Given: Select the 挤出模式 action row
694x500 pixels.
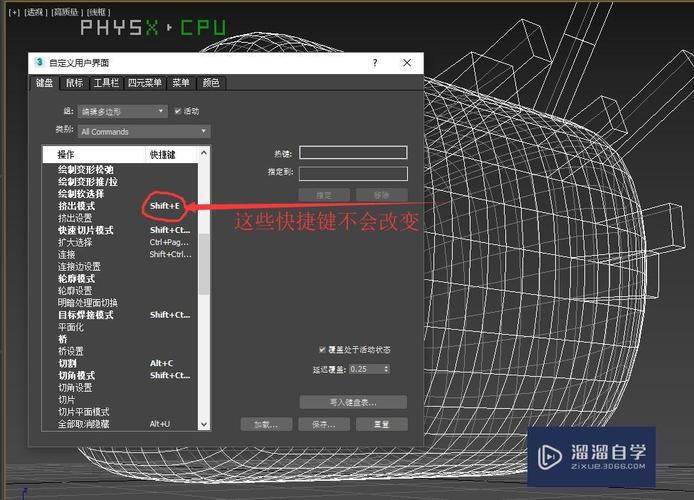Looking at the screenshot, I should coord(120,206).
